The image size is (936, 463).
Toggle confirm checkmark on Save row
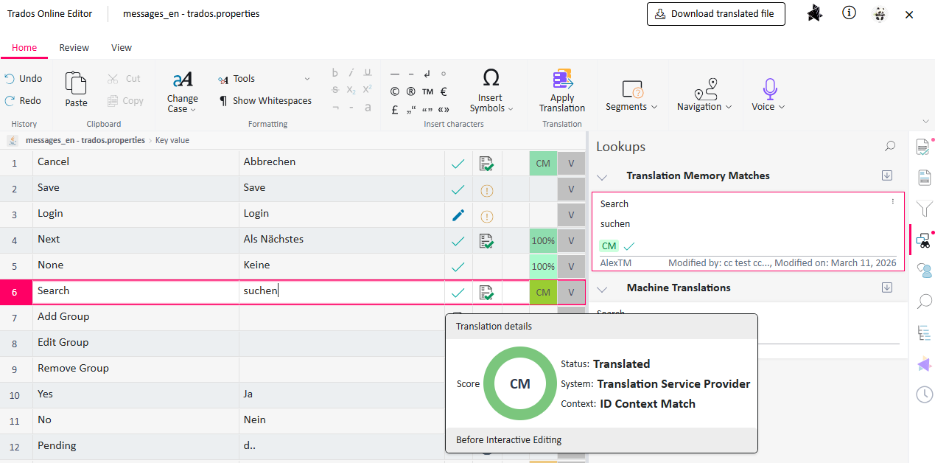458,189
